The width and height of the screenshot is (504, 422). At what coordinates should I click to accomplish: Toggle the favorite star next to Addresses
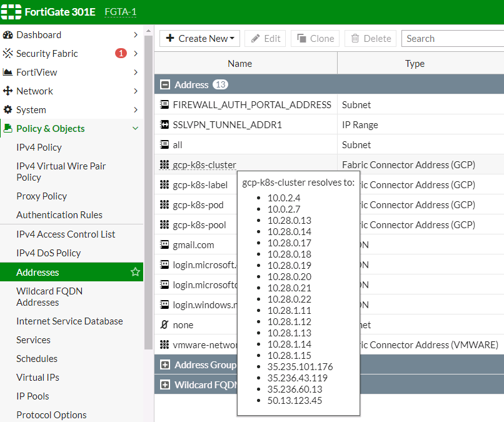click(x=135, y=271)
